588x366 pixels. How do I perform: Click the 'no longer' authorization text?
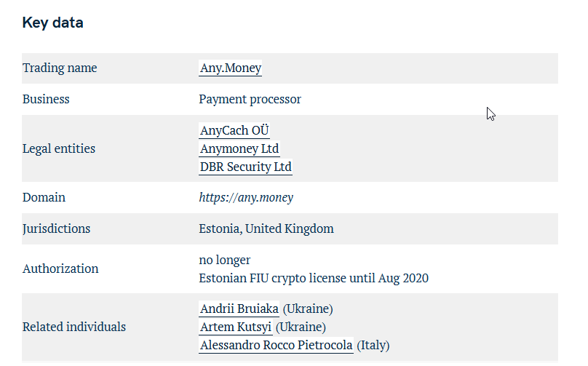[x=225, y=260]
